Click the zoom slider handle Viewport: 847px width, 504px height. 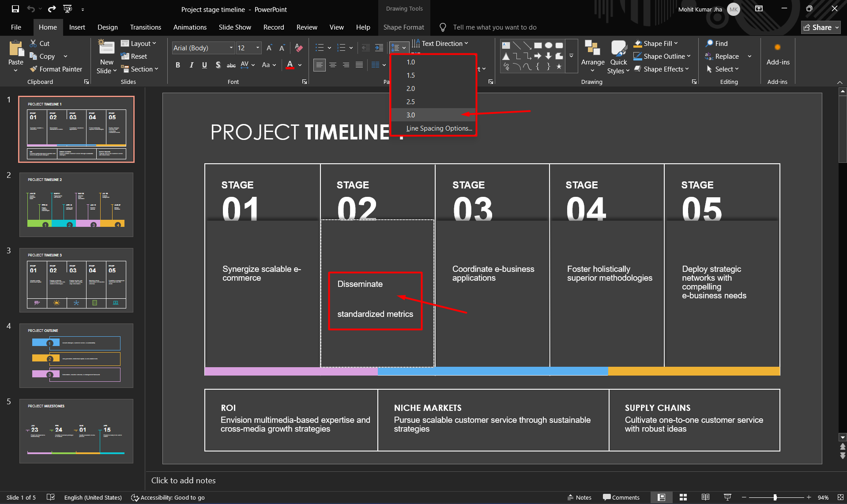[x=775, y=497]
